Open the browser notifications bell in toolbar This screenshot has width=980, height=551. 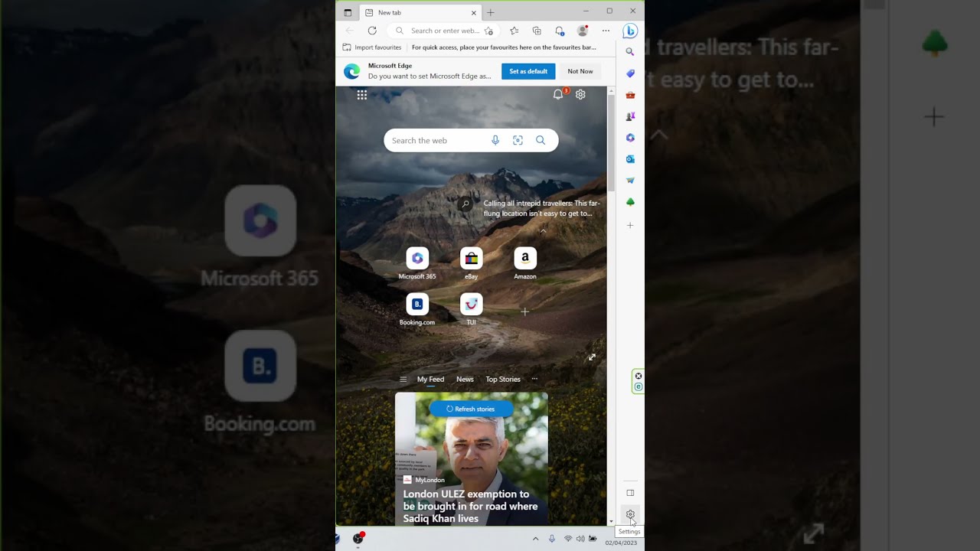[x=560, y=31]
